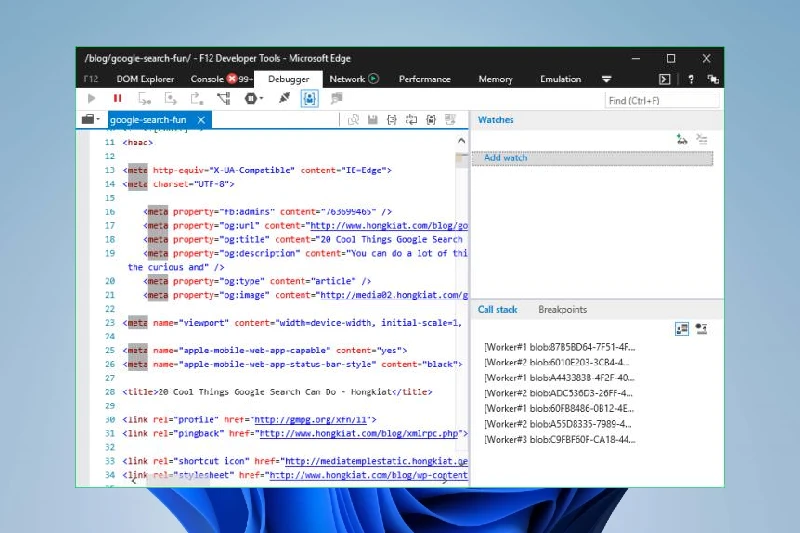Toggle the pretty print braces icon
The image size is (800, 533).
[392, 120]
